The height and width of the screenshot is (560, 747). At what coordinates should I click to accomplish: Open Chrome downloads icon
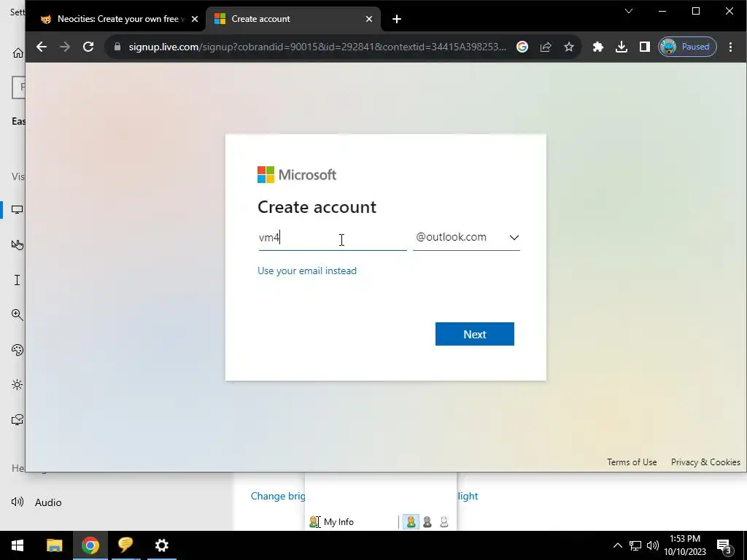pos(622,47)
